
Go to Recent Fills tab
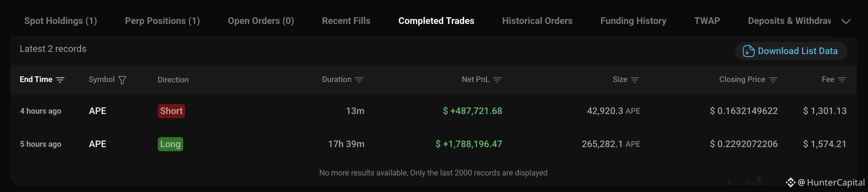(346, 21)
